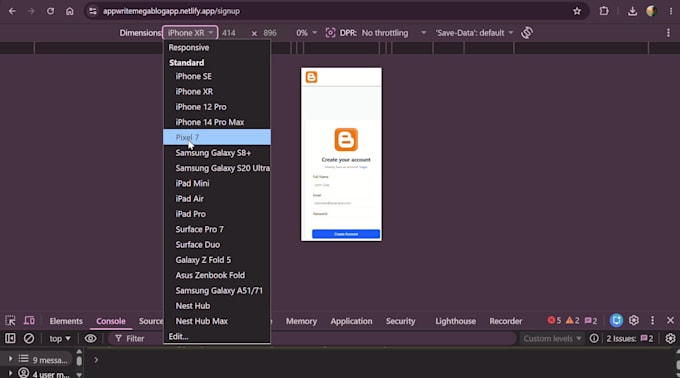Go back with the browser back arrow
This screenshot has width=680, height=378.
tap(12, 11)
